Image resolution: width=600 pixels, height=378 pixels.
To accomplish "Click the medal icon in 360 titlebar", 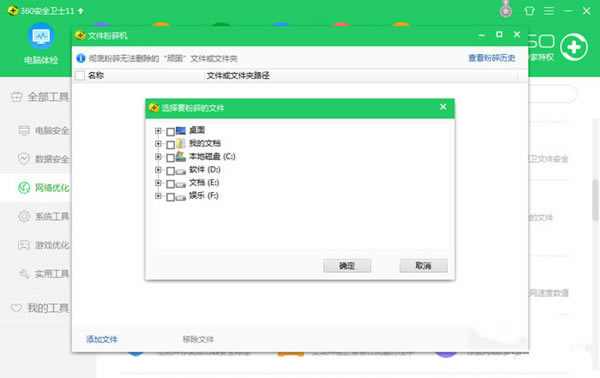I will pyautogui.click(x=506, y=10).
